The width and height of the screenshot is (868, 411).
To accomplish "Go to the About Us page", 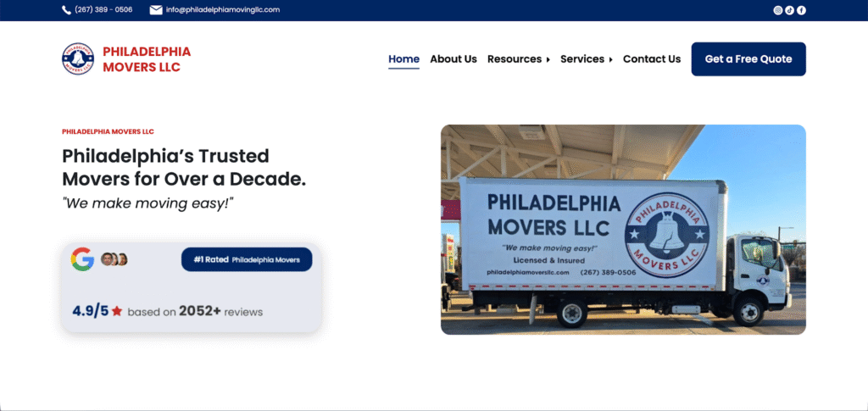I will click(x=453, y=59).
